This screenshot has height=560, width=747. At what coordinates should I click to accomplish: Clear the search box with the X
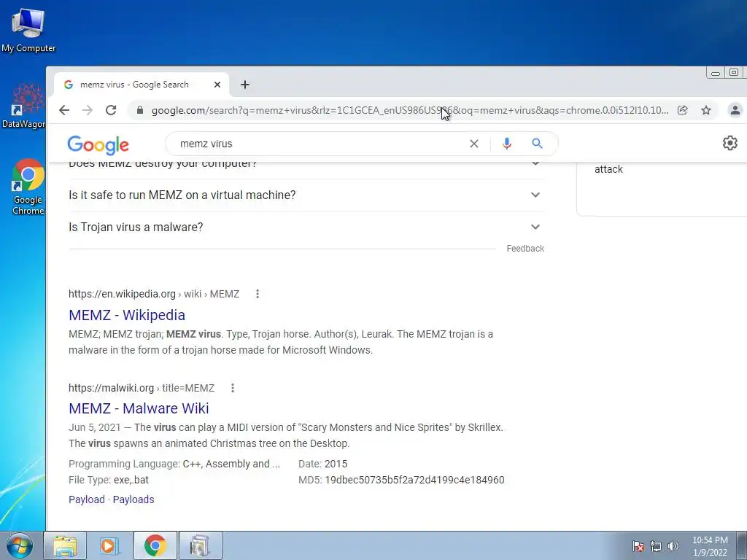point(474,144)
